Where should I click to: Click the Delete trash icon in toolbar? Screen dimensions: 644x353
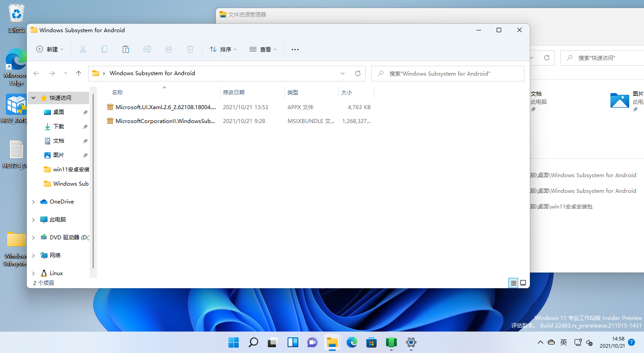[x=190, y=49]
